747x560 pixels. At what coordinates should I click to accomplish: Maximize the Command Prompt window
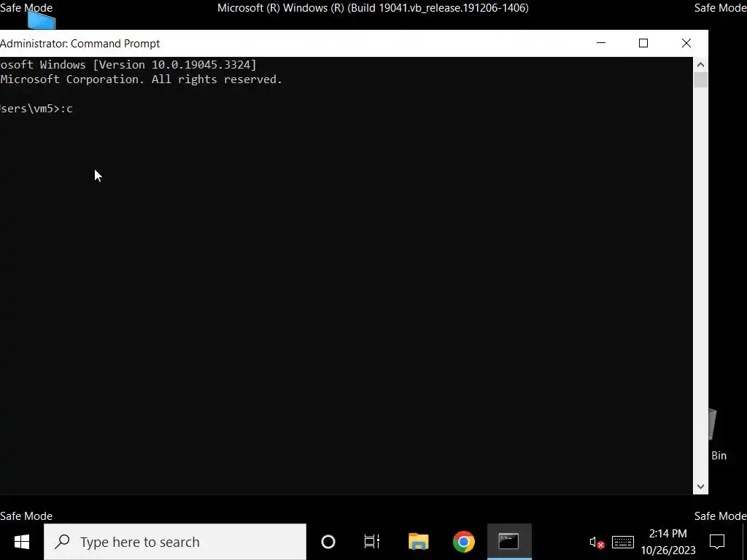[x=643, y=43]
